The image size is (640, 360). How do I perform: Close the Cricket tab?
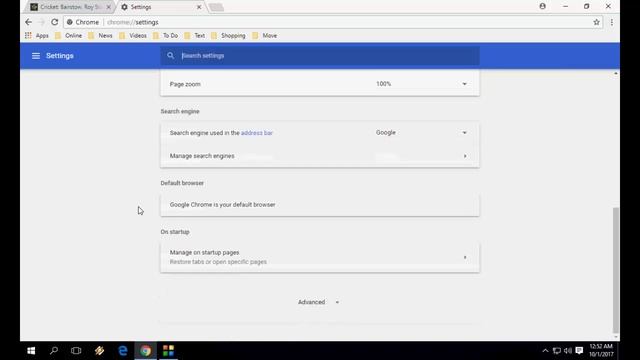click(x=109, y=7)
